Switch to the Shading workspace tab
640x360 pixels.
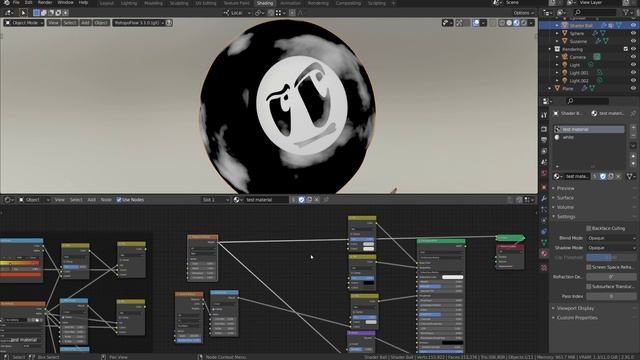pos(264,3)
